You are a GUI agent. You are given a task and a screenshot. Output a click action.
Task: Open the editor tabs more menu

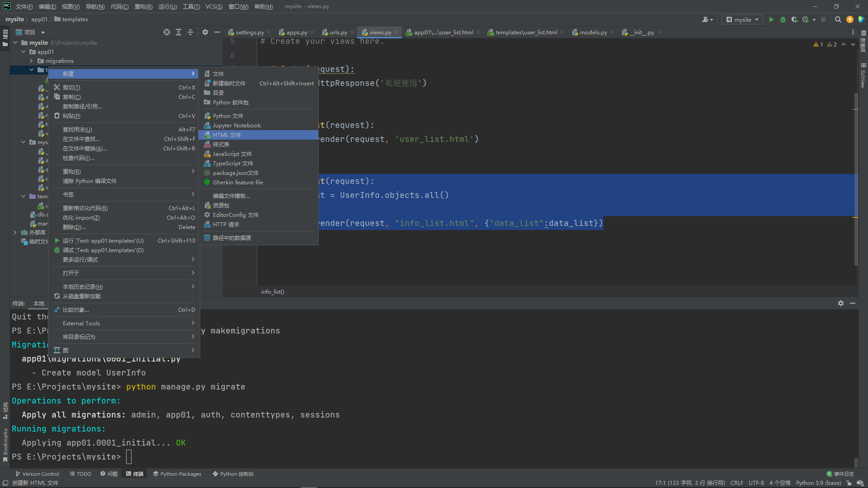coord(853,32)
